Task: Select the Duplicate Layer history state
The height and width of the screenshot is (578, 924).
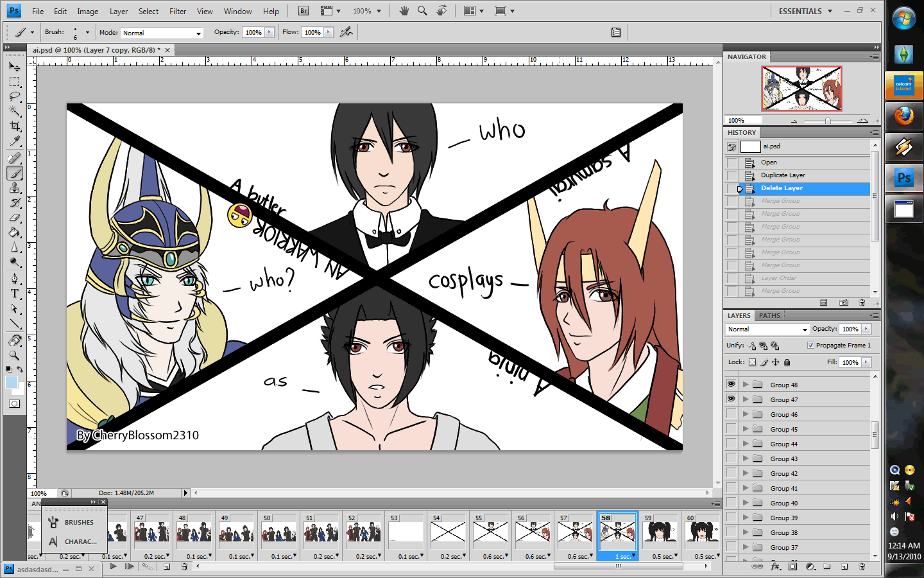Action: pyautogui.click(x=783, y=175)
